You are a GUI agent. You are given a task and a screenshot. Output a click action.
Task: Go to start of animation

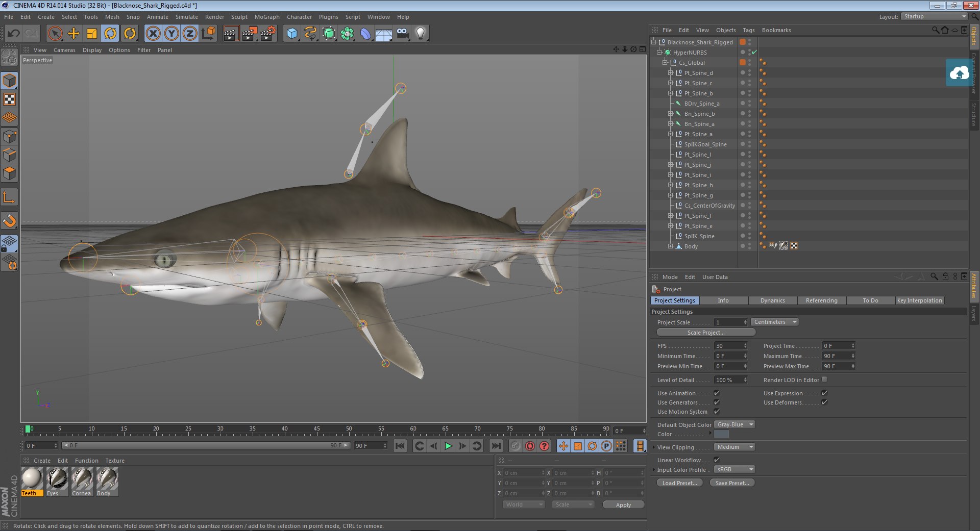coord(400,446)
